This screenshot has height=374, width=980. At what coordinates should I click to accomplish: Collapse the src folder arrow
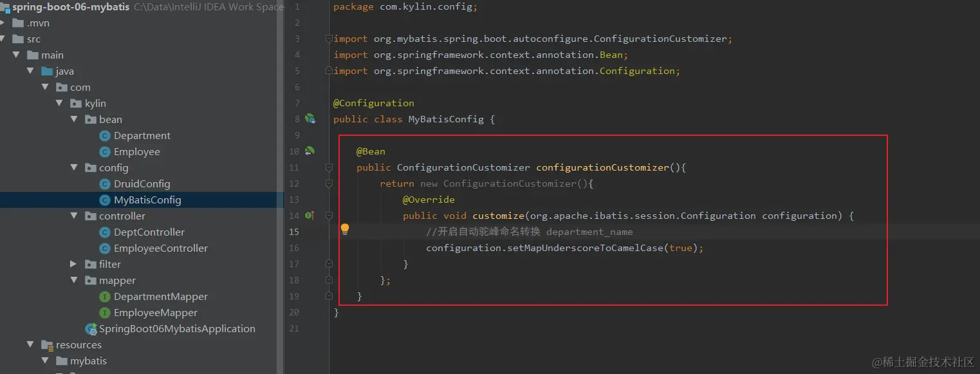coord(3,39)
